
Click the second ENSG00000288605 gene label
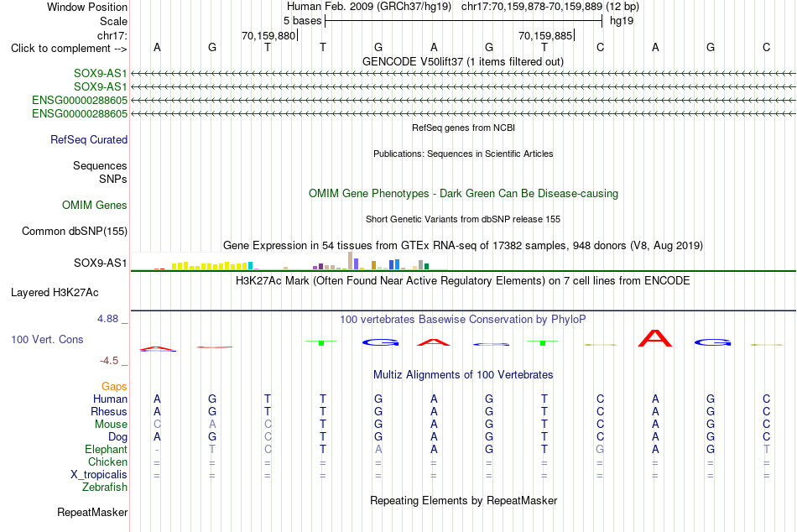[80, 113]
